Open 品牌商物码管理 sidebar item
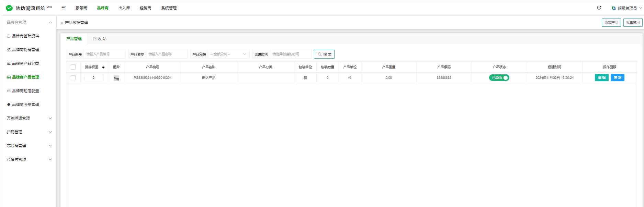Screen dimensions: 644x207 click(25, 50)
